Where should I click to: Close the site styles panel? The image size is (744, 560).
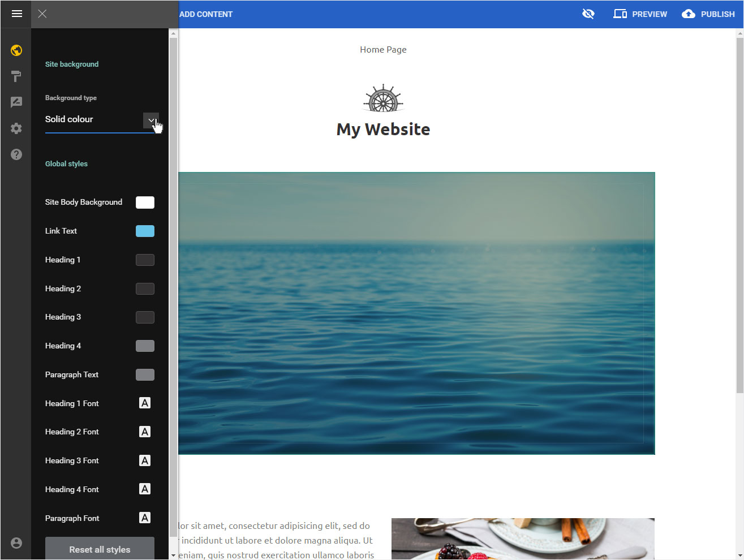click(x=42, y=14)
